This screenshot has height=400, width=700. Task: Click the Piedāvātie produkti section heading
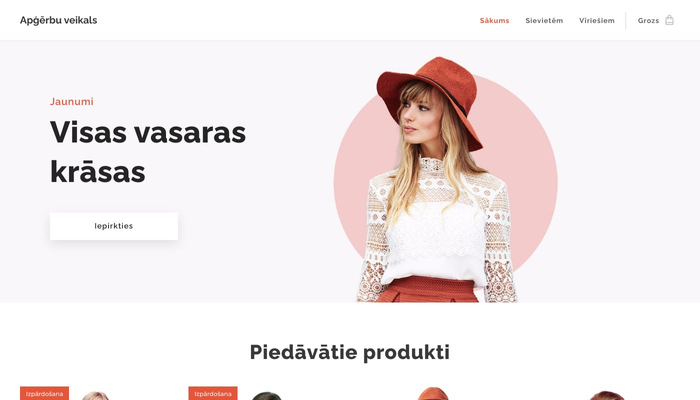pyautogui.click(x=350, y=352)
